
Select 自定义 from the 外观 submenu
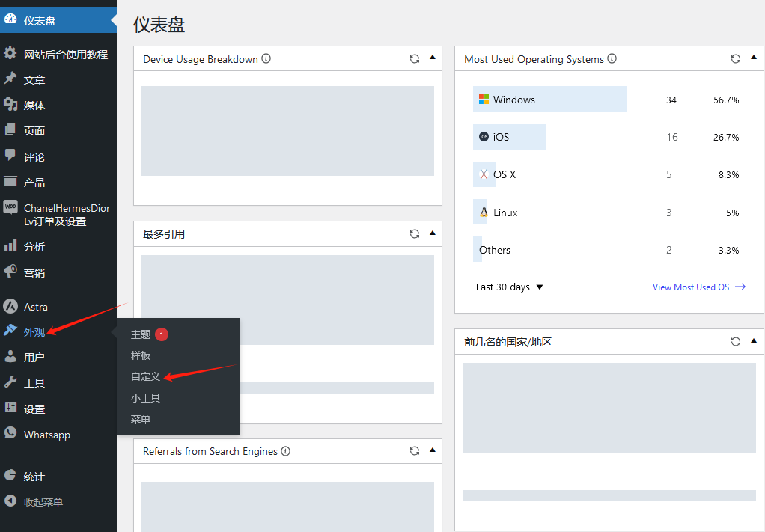(145, 377)
